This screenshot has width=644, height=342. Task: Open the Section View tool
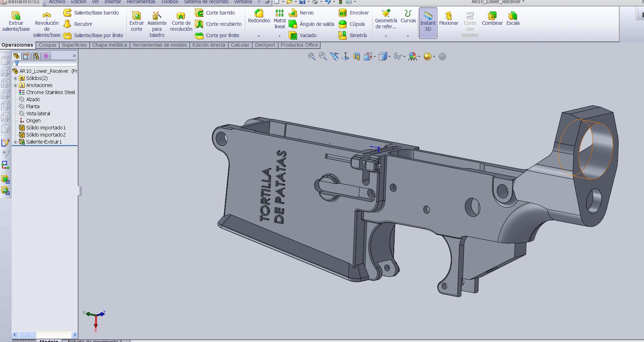click(356, 57)
